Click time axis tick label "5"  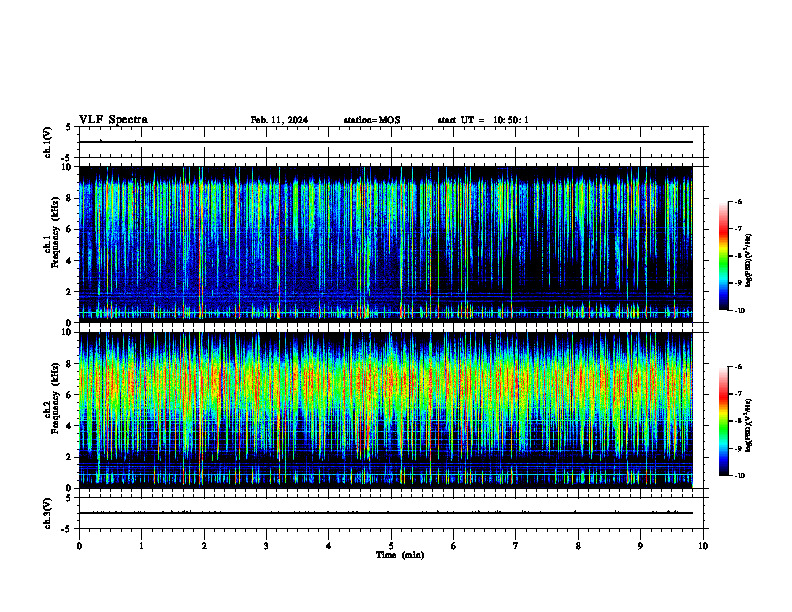(x=391, y=546)
